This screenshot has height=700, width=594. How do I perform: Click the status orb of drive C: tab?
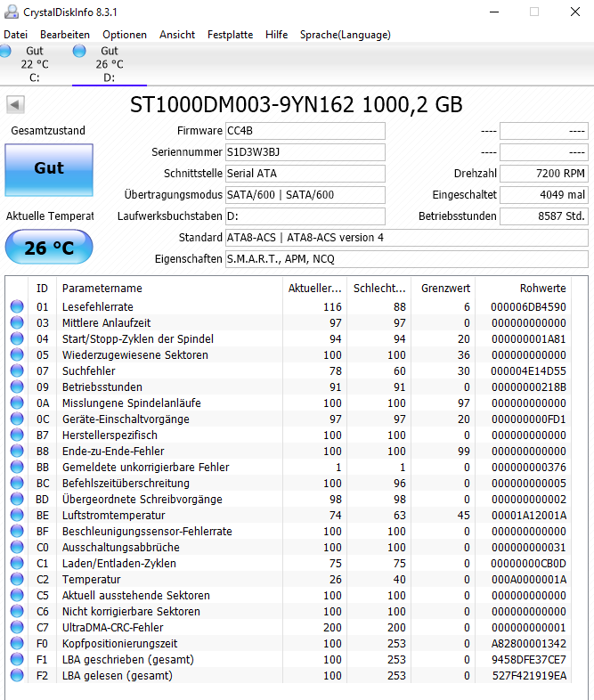(4, 52)
